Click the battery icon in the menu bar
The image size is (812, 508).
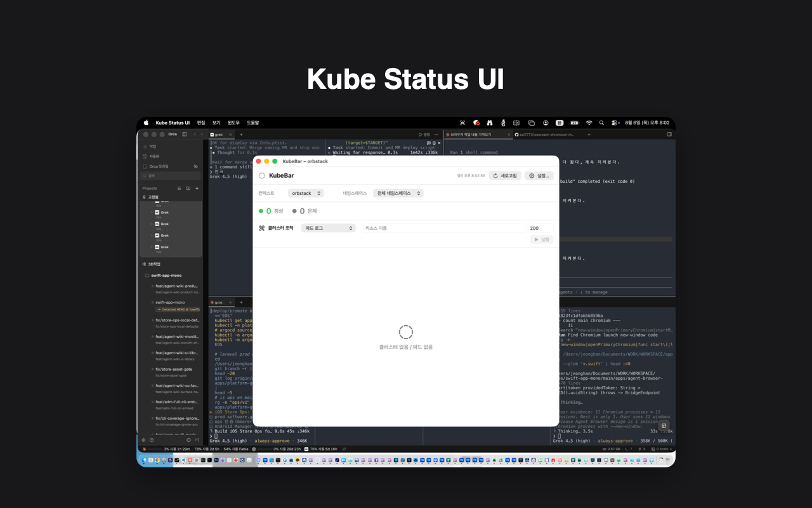[x=574, y=123]
